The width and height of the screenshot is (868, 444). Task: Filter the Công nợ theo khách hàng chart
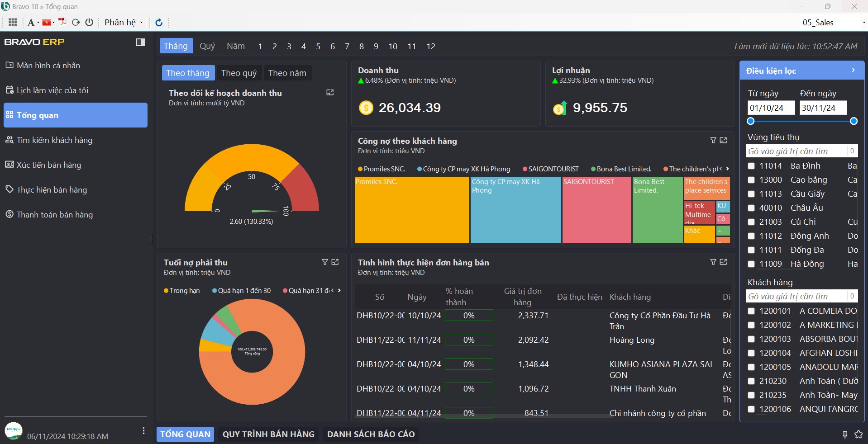coord(713,141)
